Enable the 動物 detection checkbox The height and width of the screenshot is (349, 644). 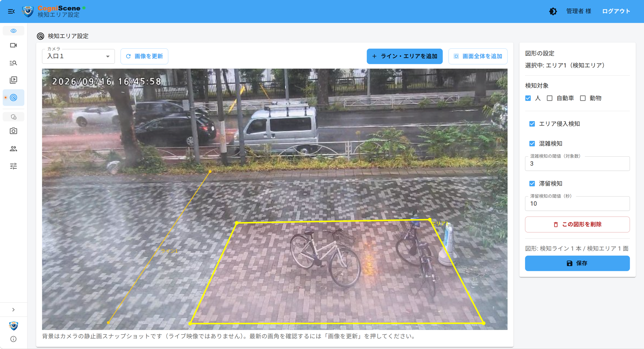pyautogui.click(x=583, y=98)
